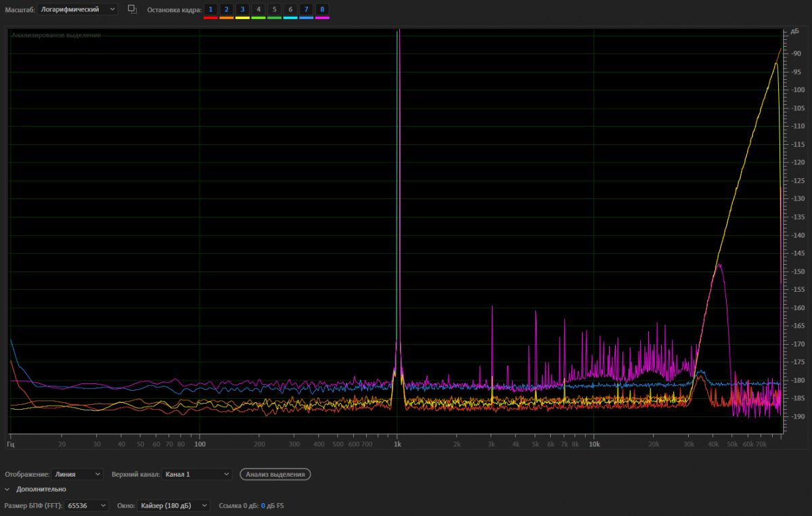Open the Верхний канал dropdown
The image size is (812, 516).
pos(197,474)
